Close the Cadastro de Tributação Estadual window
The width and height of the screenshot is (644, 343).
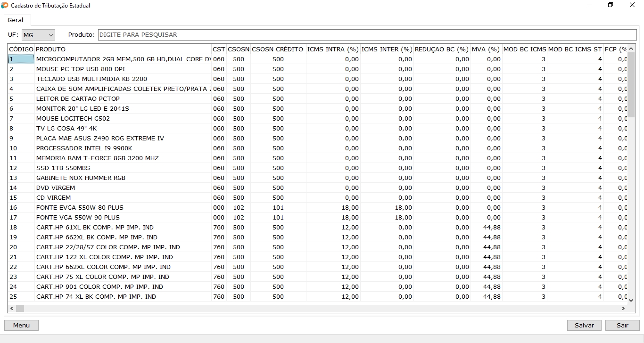632,5
